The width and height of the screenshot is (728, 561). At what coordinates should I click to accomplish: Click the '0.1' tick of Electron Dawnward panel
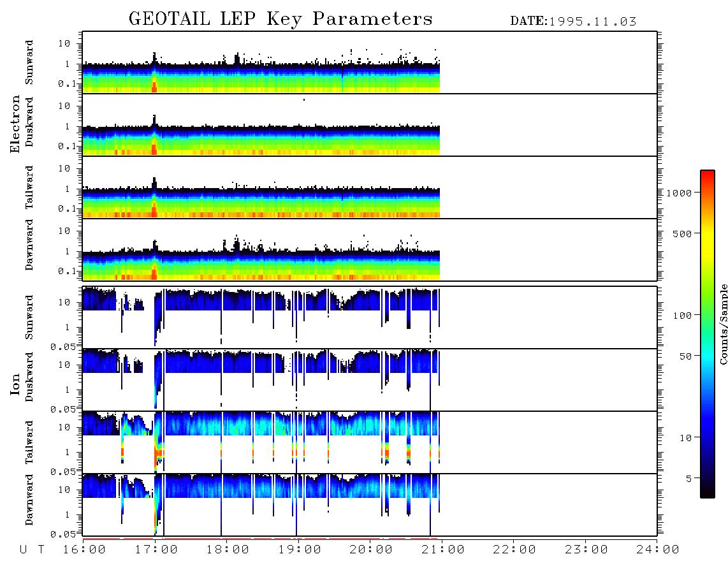67,271
